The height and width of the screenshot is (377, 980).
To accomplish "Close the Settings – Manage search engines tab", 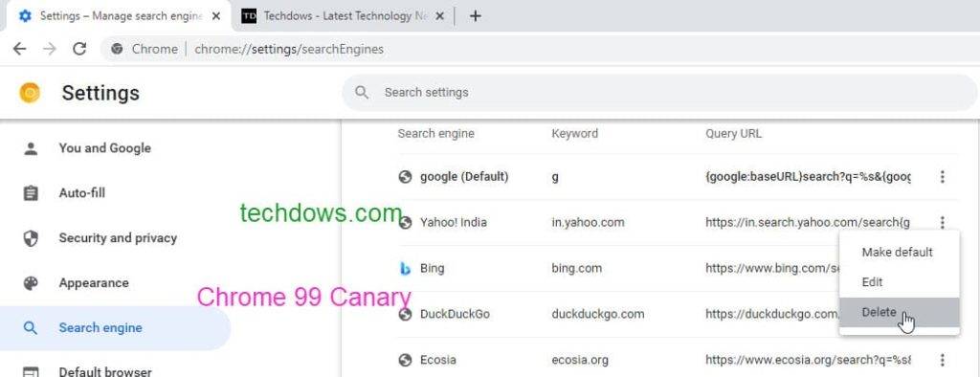I will (x=216, y=16).
